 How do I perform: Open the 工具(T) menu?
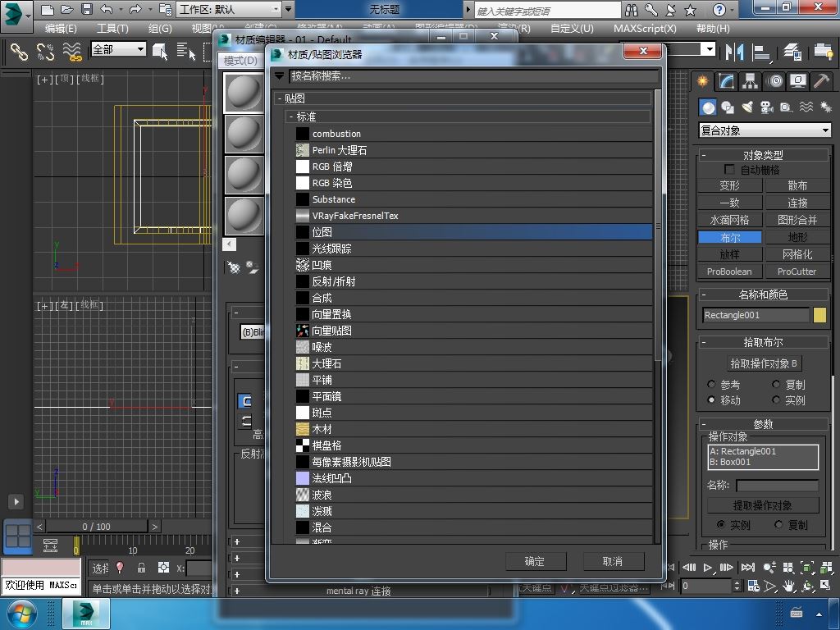pyautogui.click(x=112, y=28)
